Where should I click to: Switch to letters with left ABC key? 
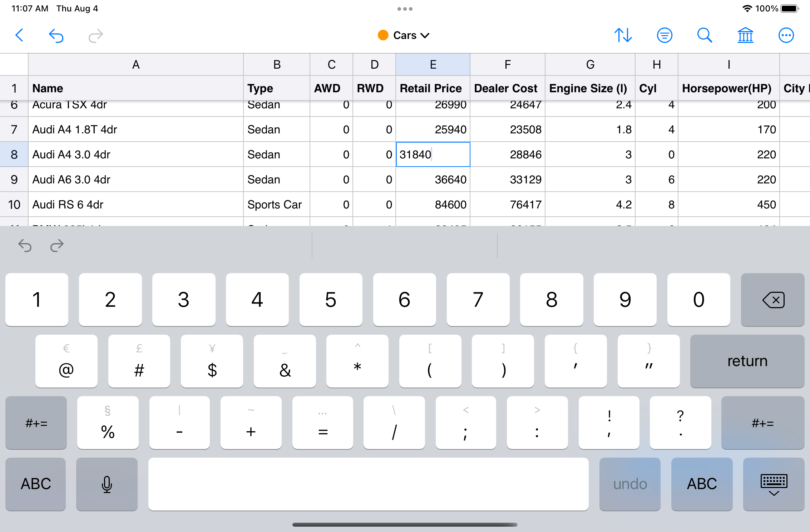(x=36, y=484)
